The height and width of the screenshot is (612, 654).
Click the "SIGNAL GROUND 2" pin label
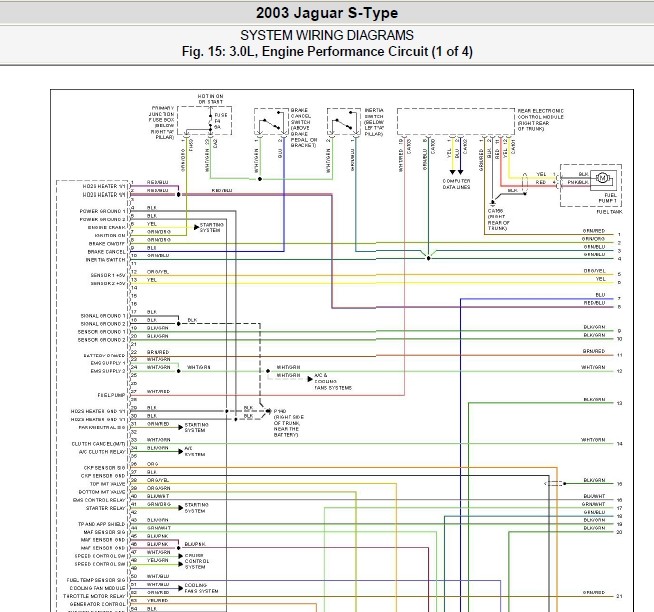pos(103,324)
